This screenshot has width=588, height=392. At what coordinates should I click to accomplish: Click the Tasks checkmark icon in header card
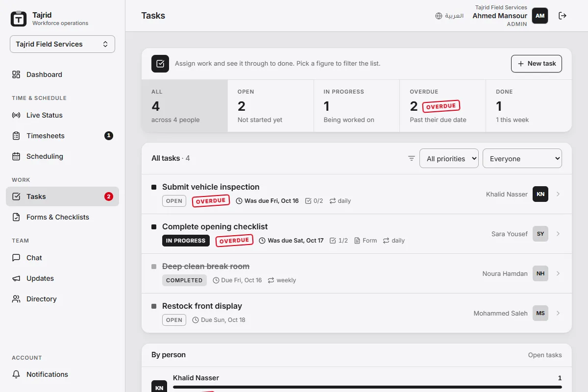(160, 64)
